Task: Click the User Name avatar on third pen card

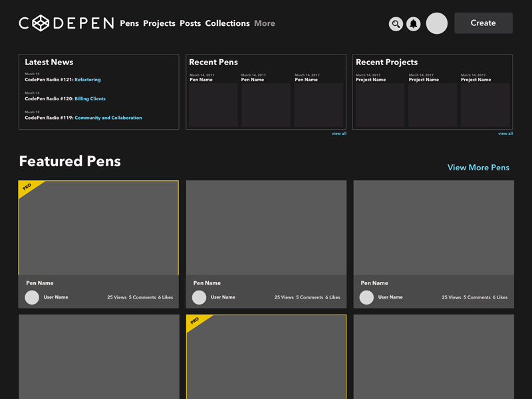Action: [366, 297]
